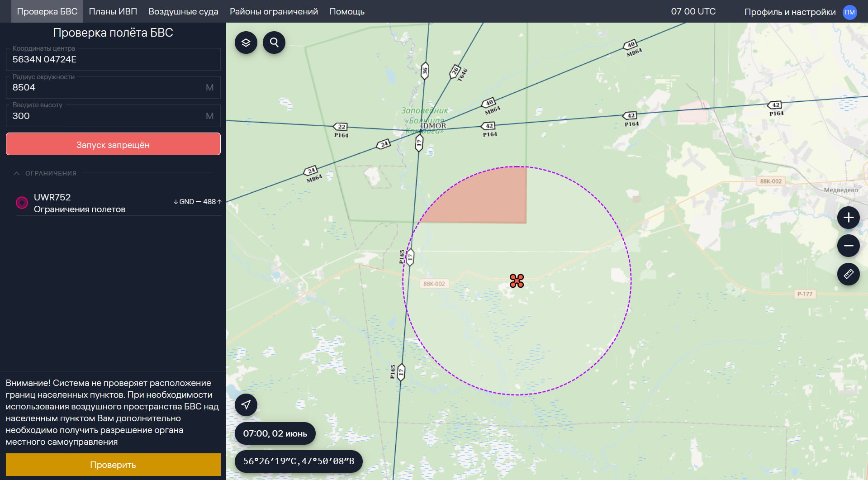Select the red drone marker on map
Image resolution: width=868 pixels, height=480 pixels.
pyautogui.click(x=517, y=281)
